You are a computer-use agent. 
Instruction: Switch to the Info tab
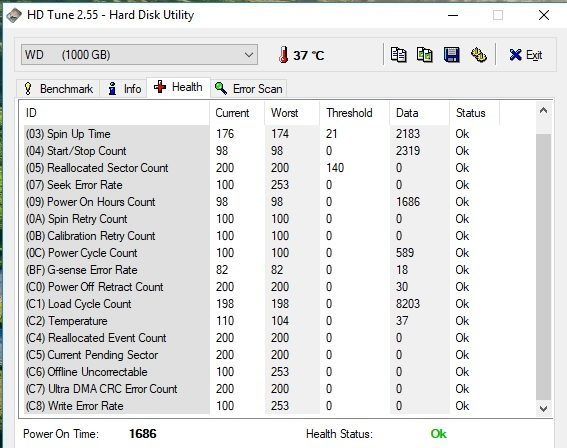[124, 89]
